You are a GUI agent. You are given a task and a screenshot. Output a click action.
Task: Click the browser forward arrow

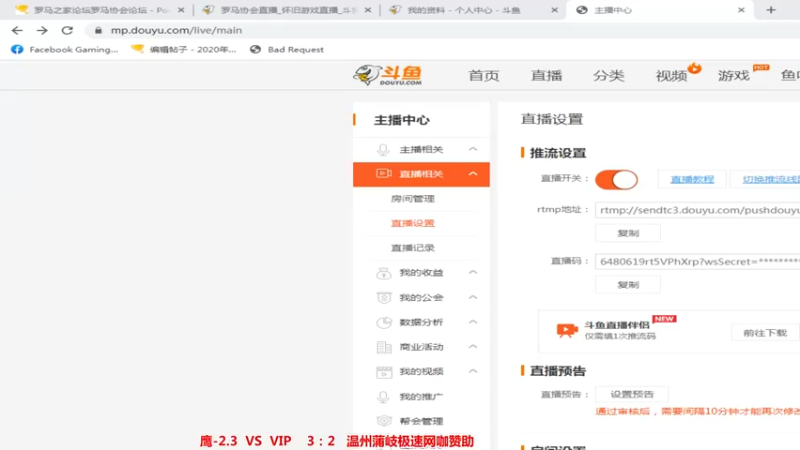click(x=42, y=31)
